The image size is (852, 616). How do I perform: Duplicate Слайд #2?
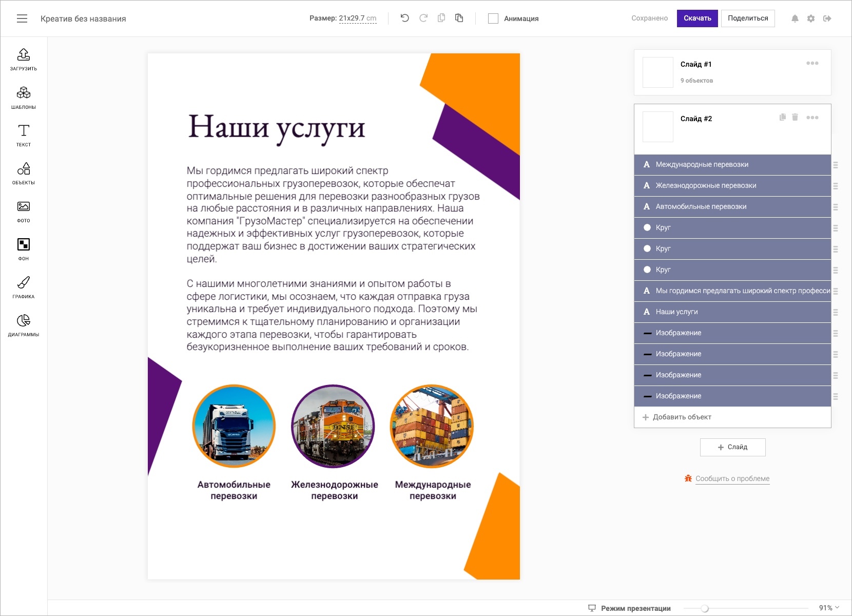(783, 117)
